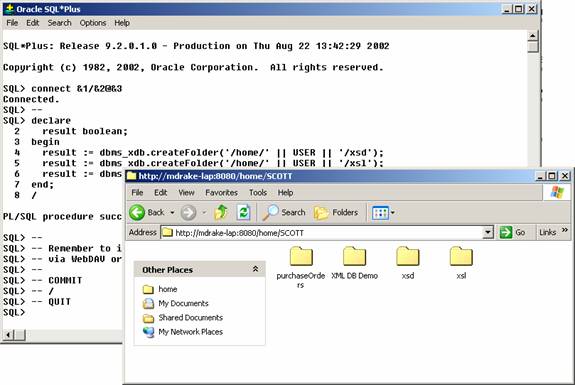Open My Network Places link
This screenshot has width=575, height=385.
click(x=190, y=332)
